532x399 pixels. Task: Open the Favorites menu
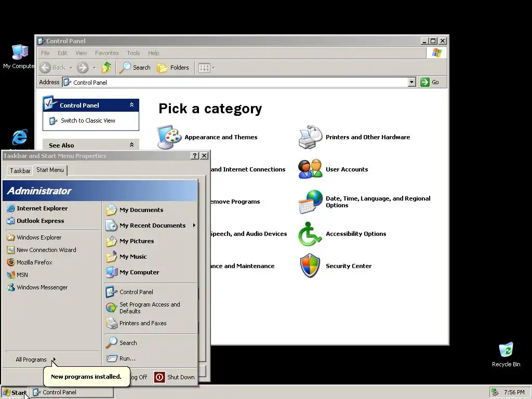click(107, 53)
